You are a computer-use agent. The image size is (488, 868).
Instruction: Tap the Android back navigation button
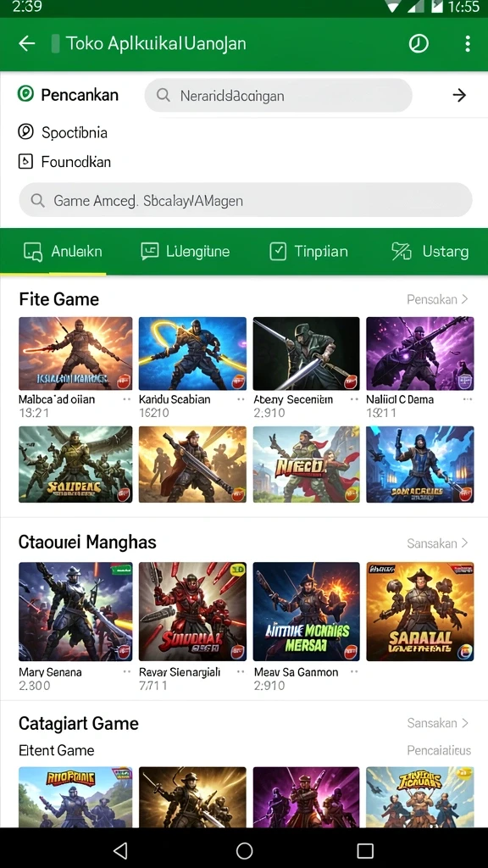(x=120, y=850)
